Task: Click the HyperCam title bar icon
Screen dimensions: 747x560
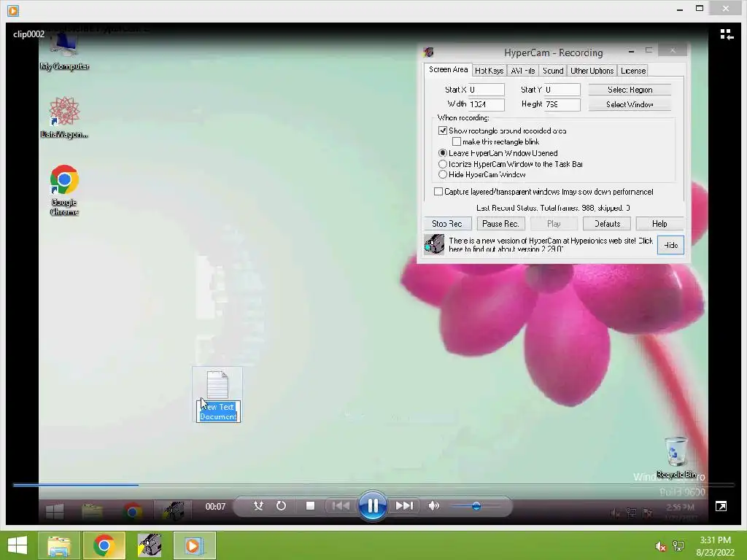Action: (x=429, y=52)
